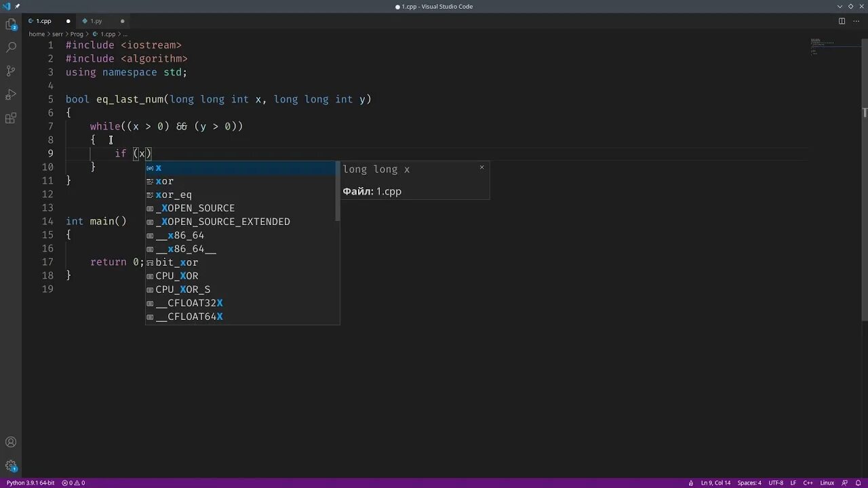
Task: Expand the breadcrumb ellipsis symbol
Action: 125,34
